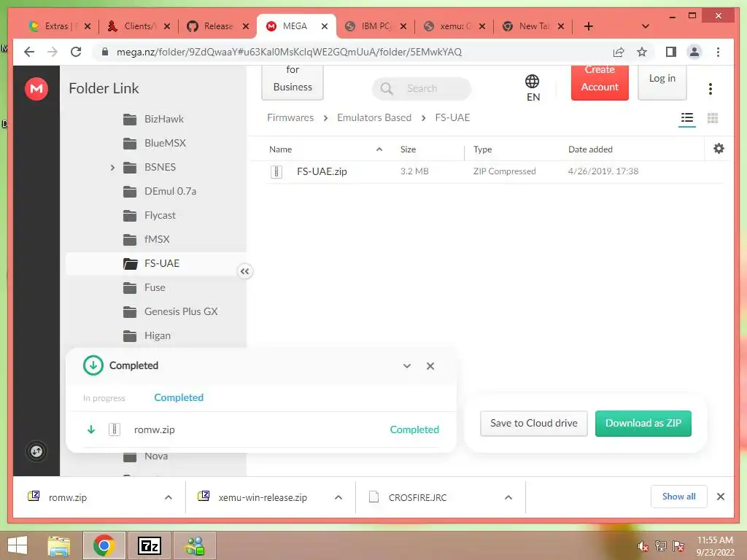Image resolution: width=747 pixels, height=560 pixels.
Task: Open options for romw.zip download
Action: coord(169,497)
